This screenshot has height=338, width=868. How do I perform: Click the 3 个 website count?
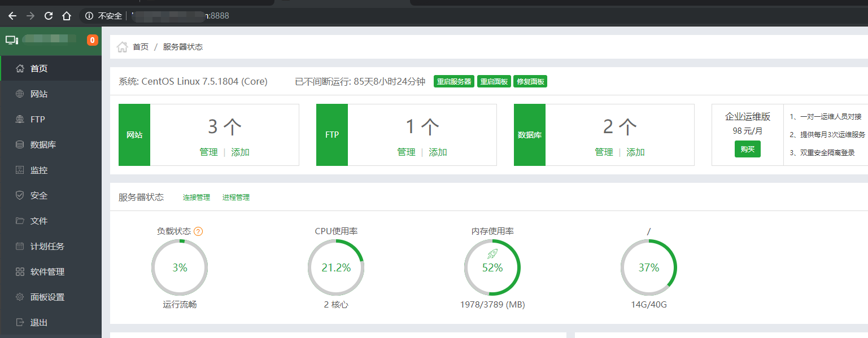point(224,126)
